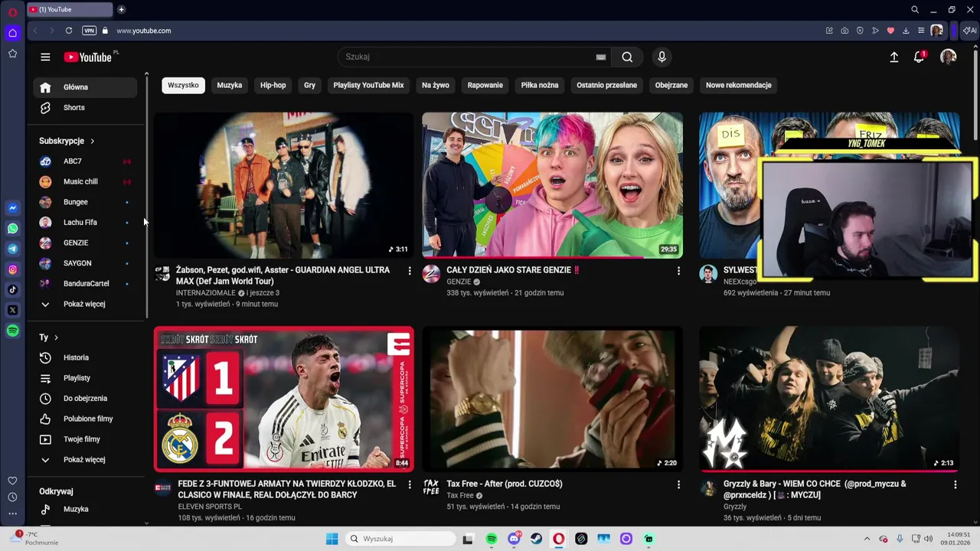The height and width of the screenshot is (551, 980).
Task: Open Opera sidebar TikTok icon
Action: (12, 289)
